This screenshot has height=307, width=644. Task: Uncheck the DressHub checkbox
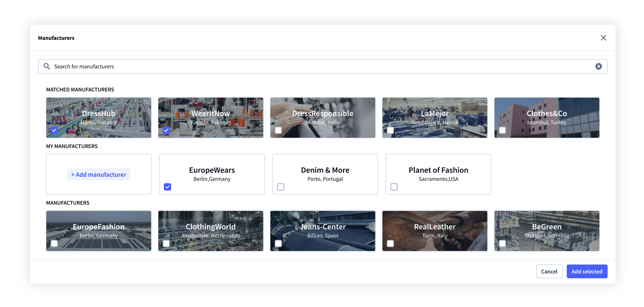coord(54,130)
